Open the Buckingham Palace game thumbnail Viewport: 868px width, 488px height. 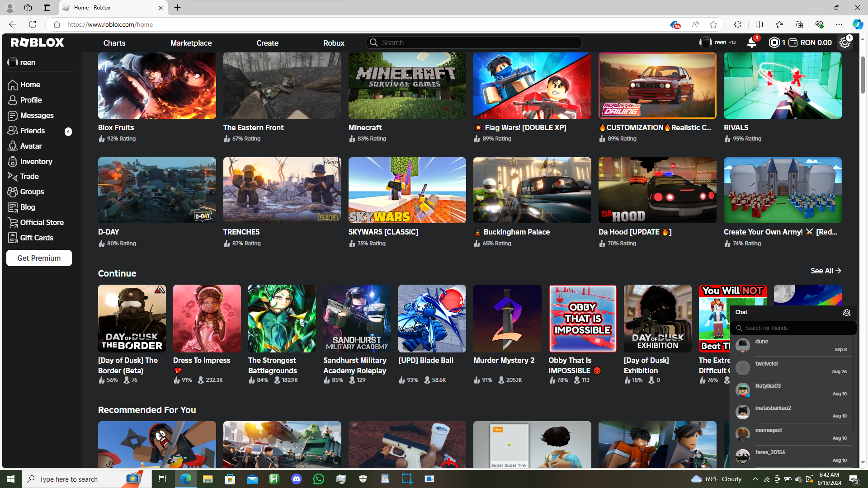pyautogui.click(x=532, y=190)
